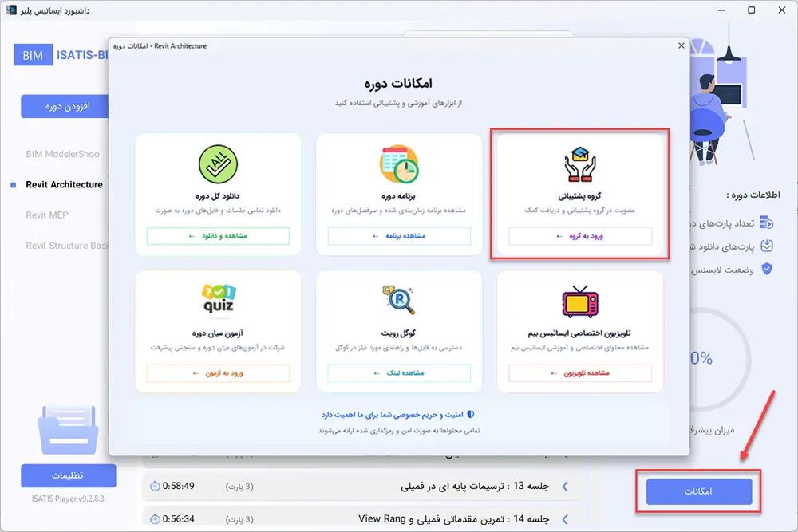Click the clock icon next to 0:56:34
This screenshot has height=532, width=798.
pos(155,519)
